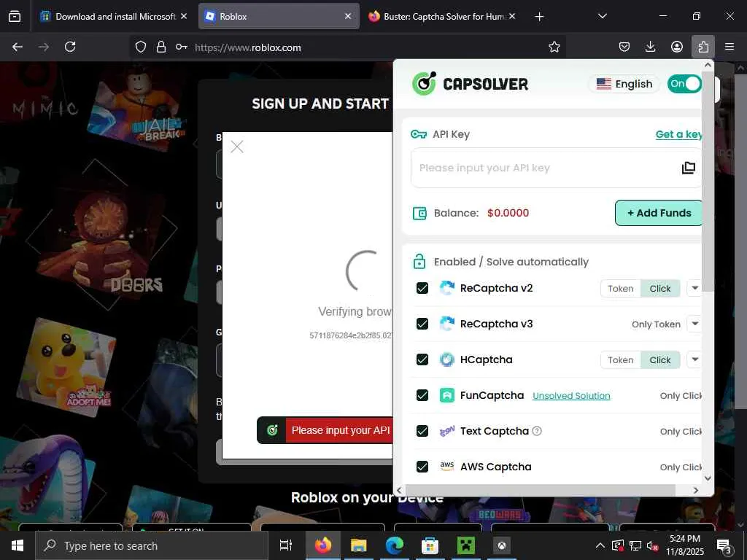Reload the Roblox page
Screen dimensions: 747x560
pos(70,47)
